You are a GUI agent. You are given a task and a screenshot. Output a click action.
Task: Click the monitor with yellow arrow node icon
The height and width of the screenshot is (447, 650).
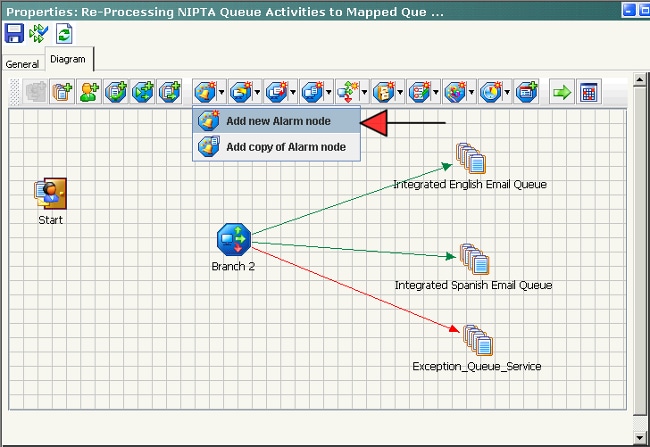(241, 92)
